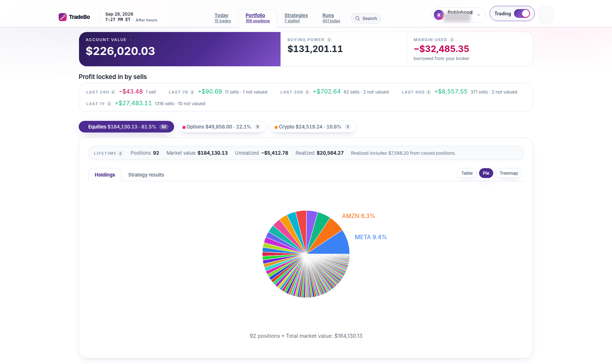The height and width of the screenshot is (364, 612).
Task: Click the Last 90D info icon
Action: 429,92
